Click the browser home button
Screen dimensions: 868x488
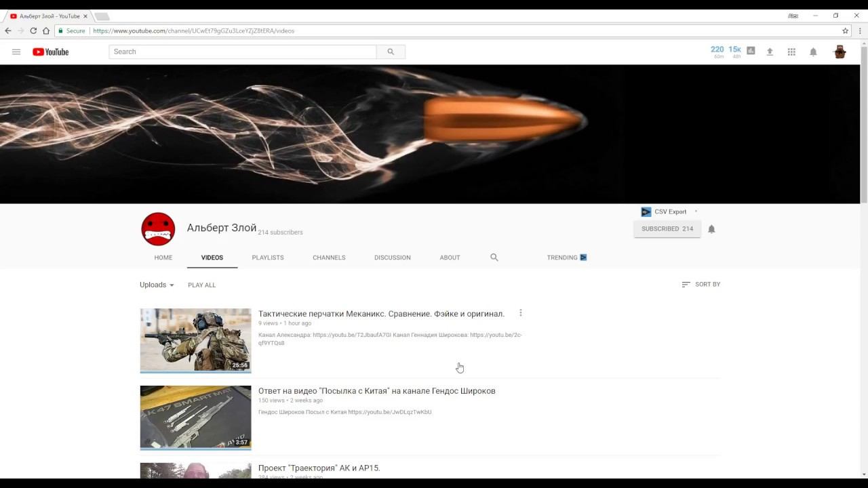point(46,30)
